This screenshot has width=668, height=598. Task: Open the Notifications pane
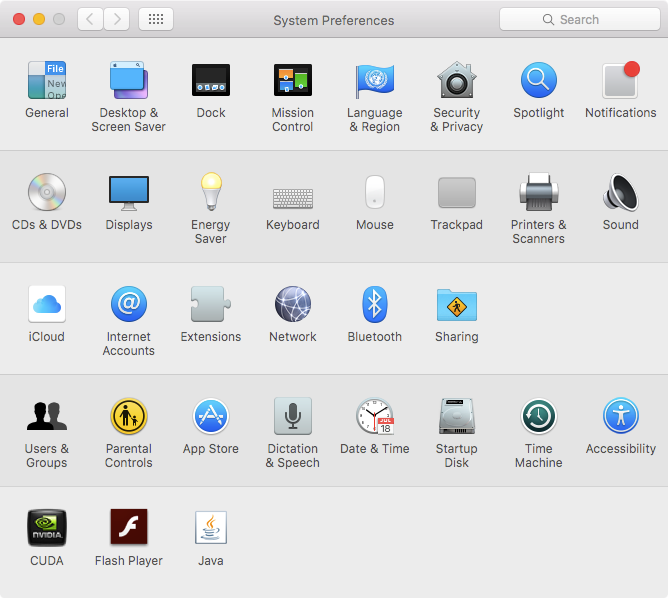[x=620, y=81]
